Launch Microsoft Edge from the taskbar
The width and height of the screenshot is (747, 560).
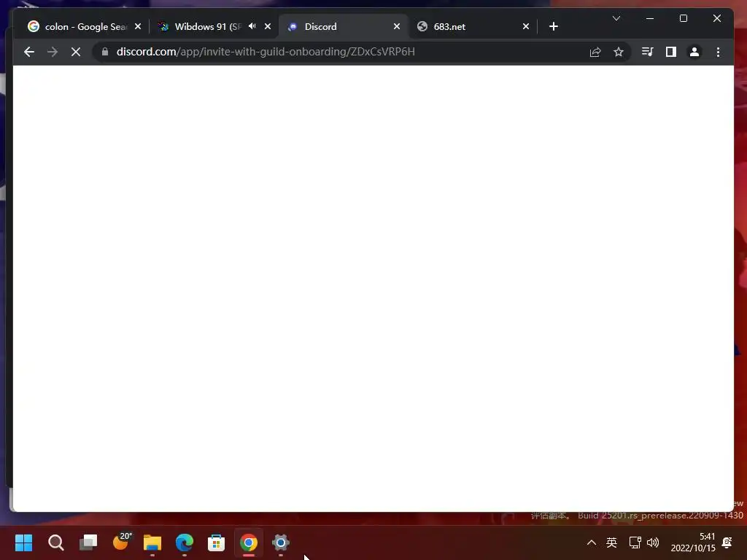185,542
